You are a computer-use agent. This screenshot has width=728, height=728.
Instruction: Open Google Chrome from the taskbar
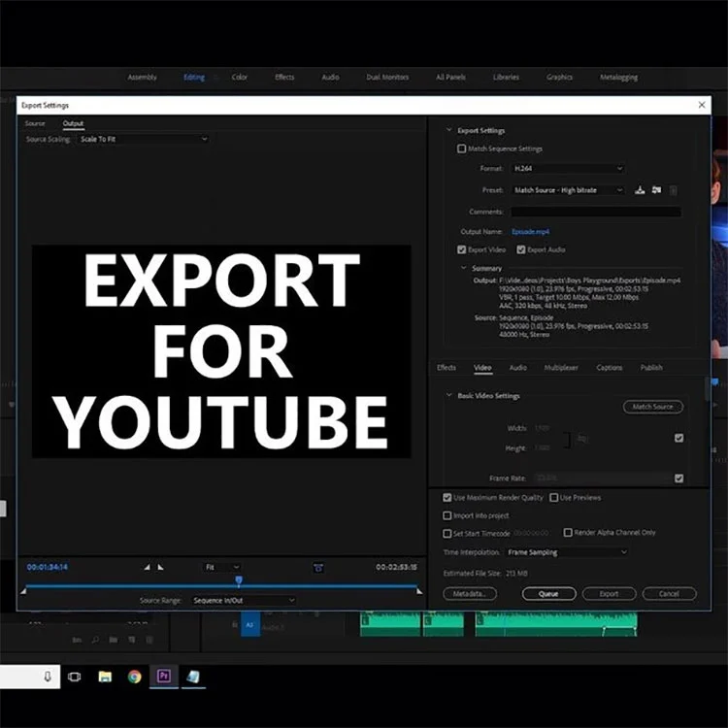[x=135, y=677]
